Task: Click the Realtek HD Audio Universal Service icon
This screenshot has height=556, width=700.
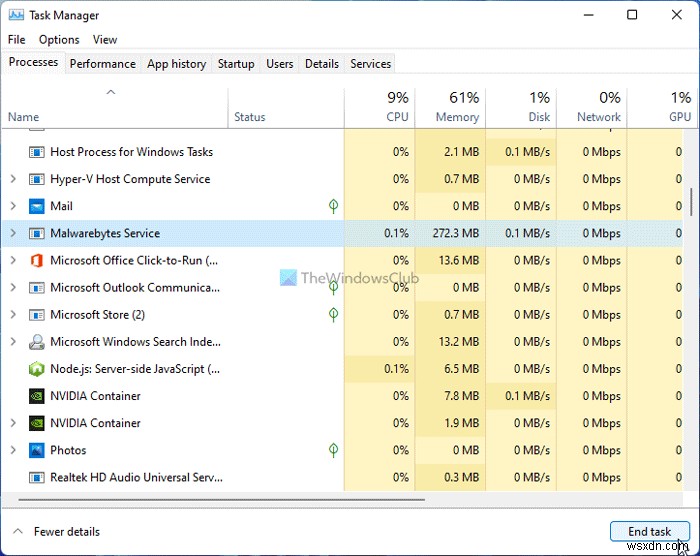Action: [37, 478]
